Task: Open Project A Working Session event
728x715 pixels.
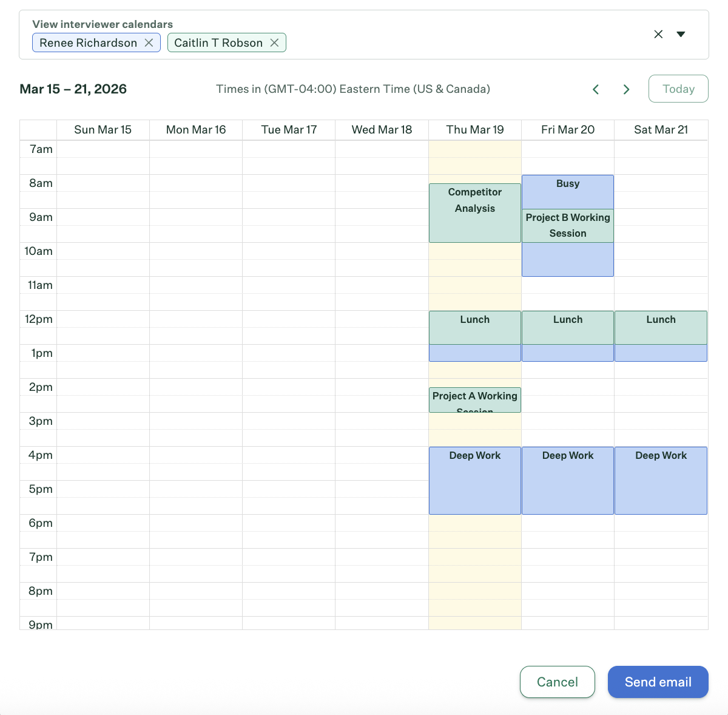Action: tap(474, 399)
